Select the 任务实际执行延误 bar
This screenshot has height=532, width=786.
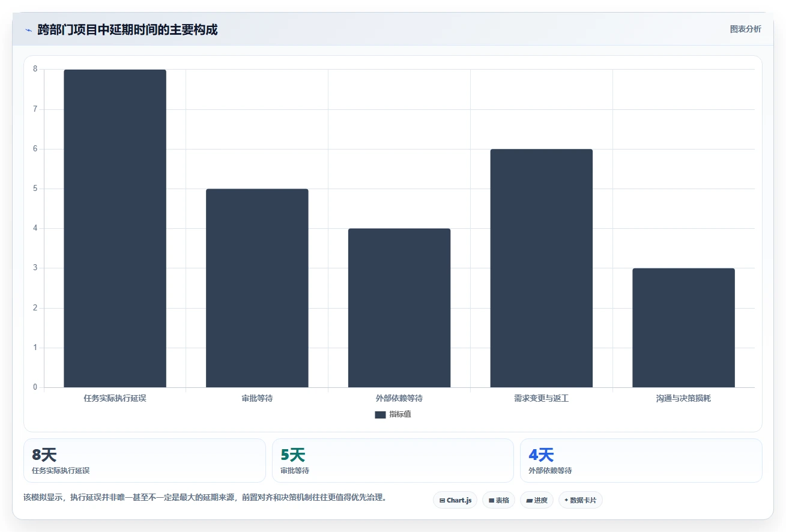tap(115, 228)
